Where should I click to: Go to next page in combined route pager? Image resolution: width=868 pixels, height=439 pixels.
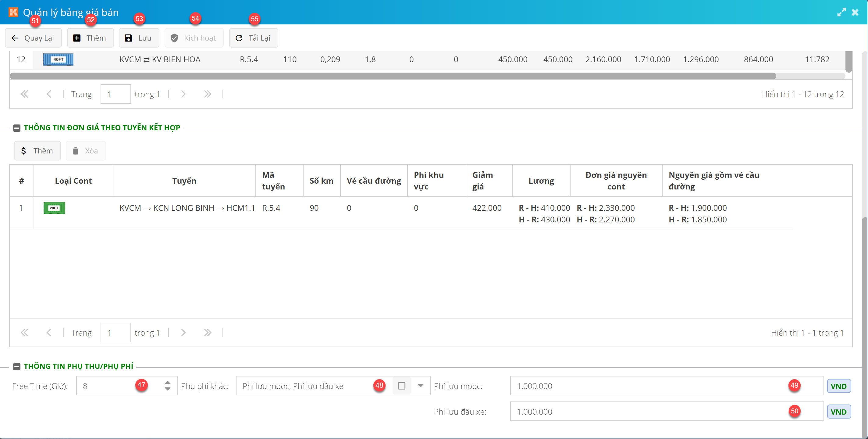183,333
